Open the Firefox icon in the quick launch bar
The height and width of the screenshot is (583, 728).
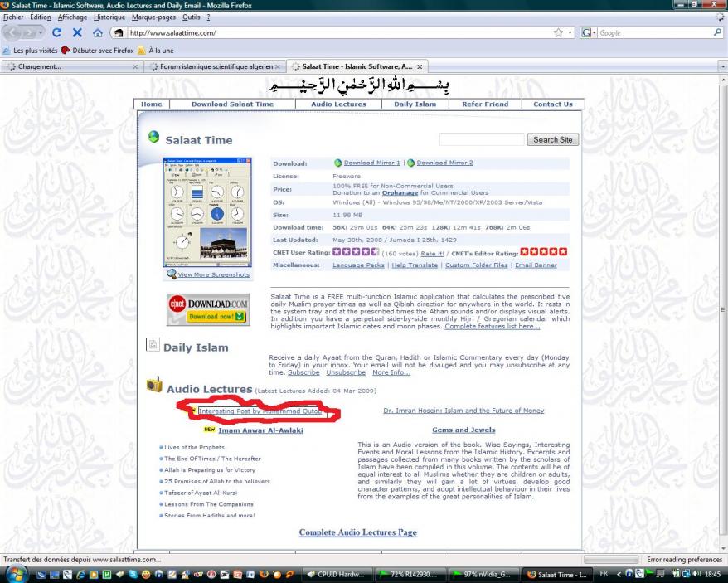(x=264, y=575)
